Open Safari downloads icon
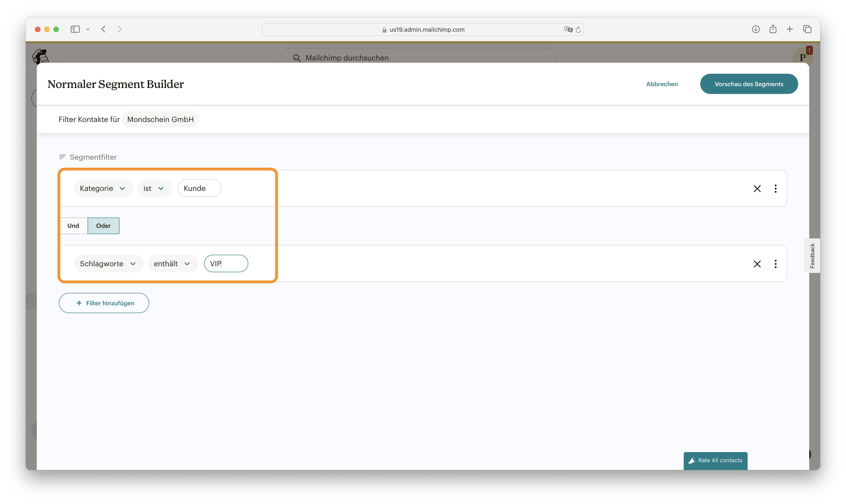This screenshot has height=504, width=846. click(x=756, y=29)
